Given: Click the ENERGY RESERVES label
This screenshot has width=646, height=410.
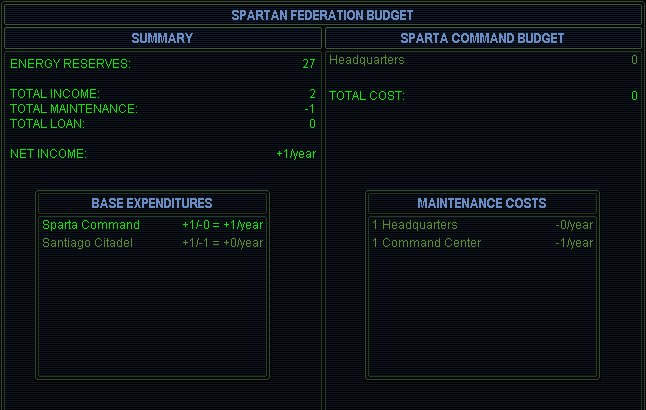Looking at the screenshot, I should (x=70, y=64).
